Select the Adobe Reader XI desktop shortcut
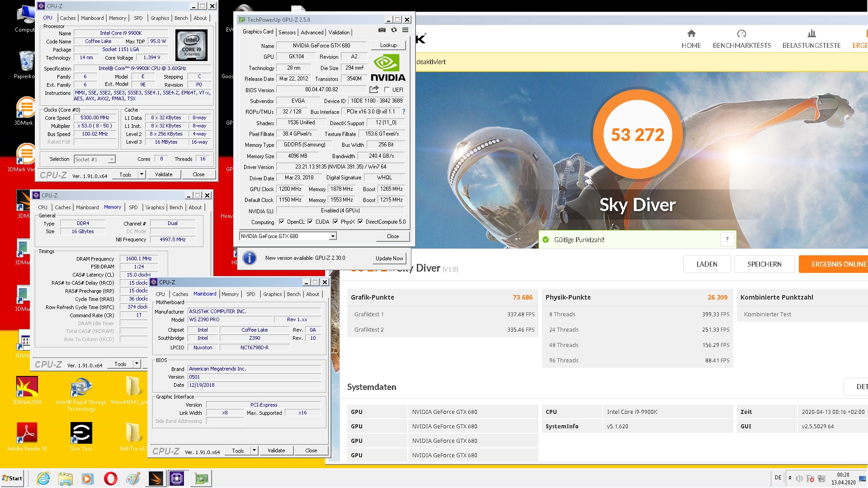 pos(27,437)
